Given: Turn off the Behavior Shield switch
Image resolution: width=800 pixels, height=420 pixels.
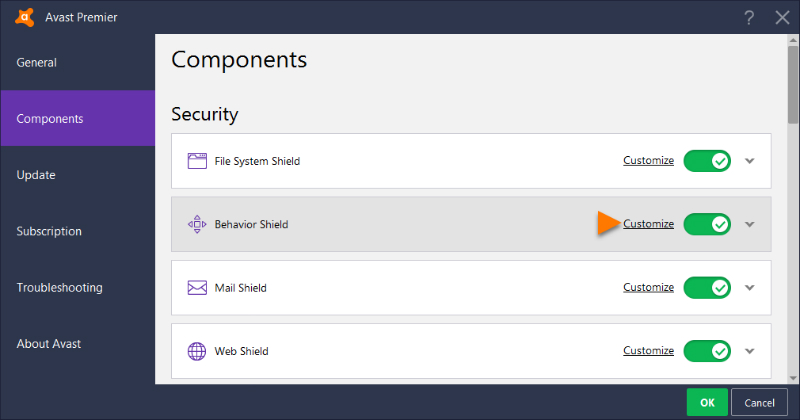Looking at the screenshot, I should pos(707,224).
